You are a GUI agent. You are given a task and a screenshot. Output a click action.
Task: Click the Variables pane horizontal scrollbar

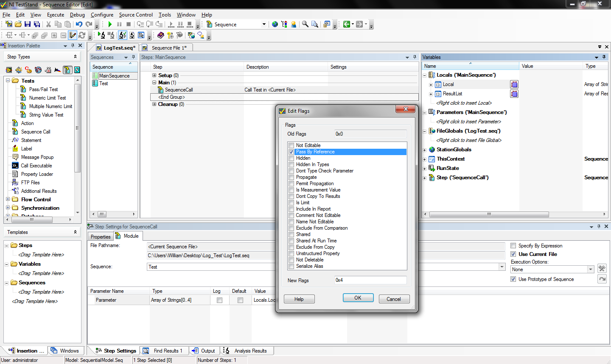click(x=489, y=214)
